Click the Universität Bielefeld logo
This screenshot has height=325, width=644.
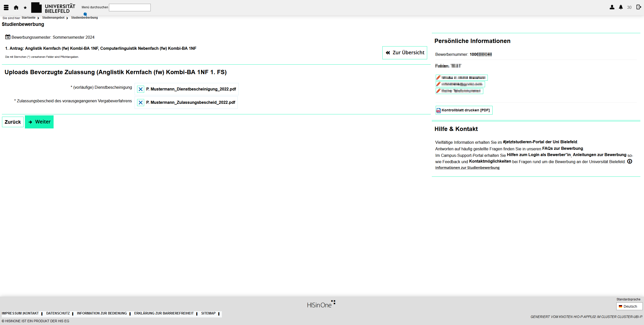coord(53,8)
